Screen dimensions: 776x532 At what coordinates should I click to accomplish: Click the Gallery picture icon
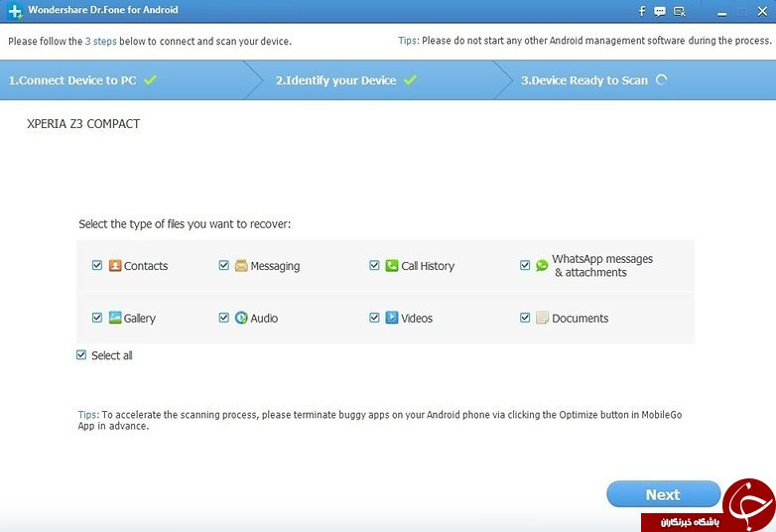click(115, 318)
